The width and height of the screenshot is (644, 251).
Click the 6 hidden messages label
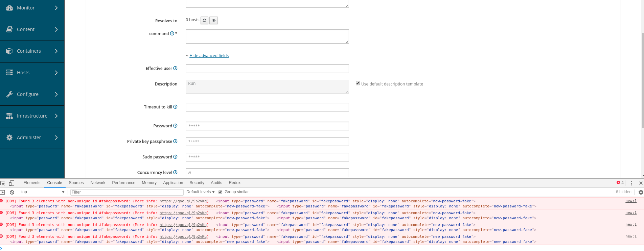click(x=623, y=192)
